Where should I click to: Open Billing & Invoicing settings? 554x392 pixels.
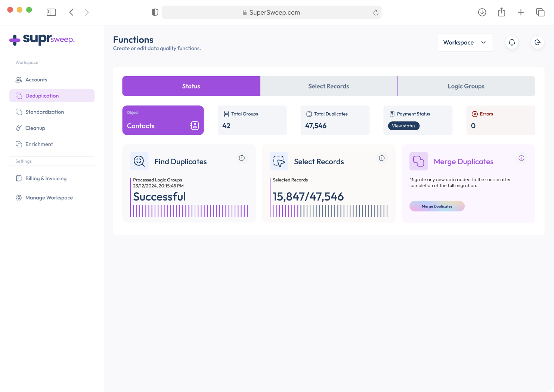46,178
